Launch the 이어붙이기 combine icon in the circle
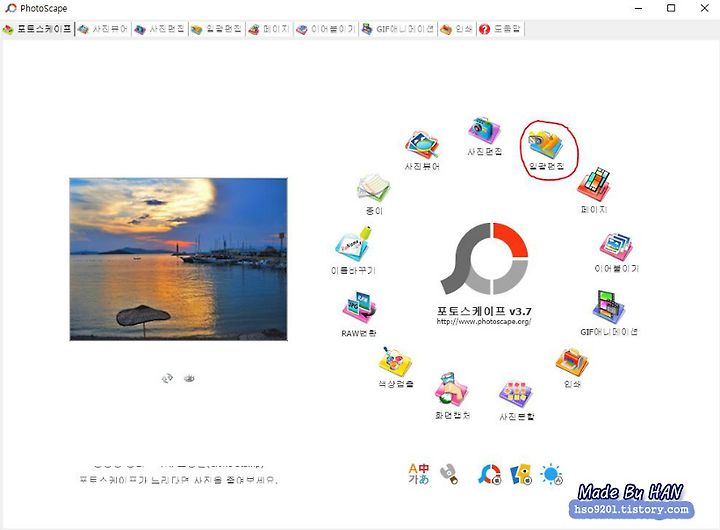Viewport: 720px width, 530px height. click(616, 253)
